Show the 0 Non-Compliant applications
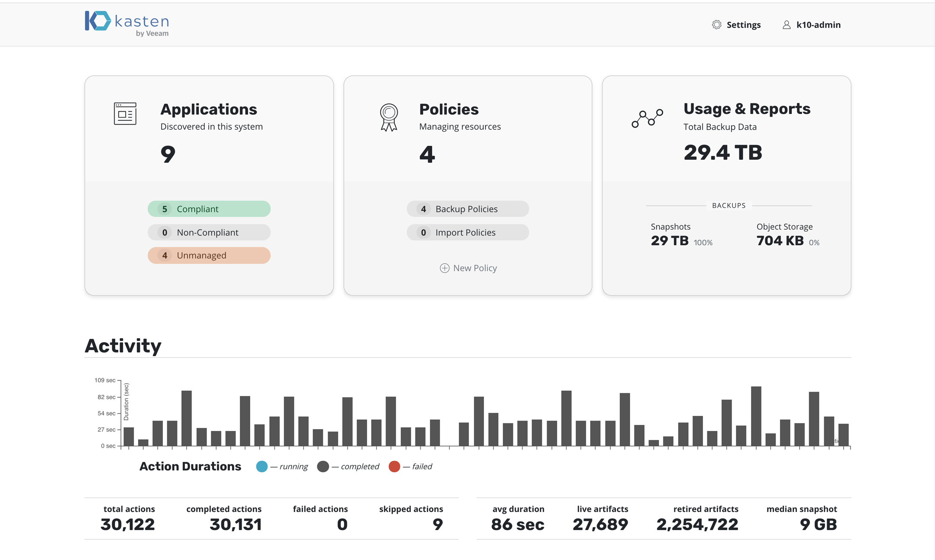Screen dimensions: 935x560 pyautogui.click(x=209, y=232)
